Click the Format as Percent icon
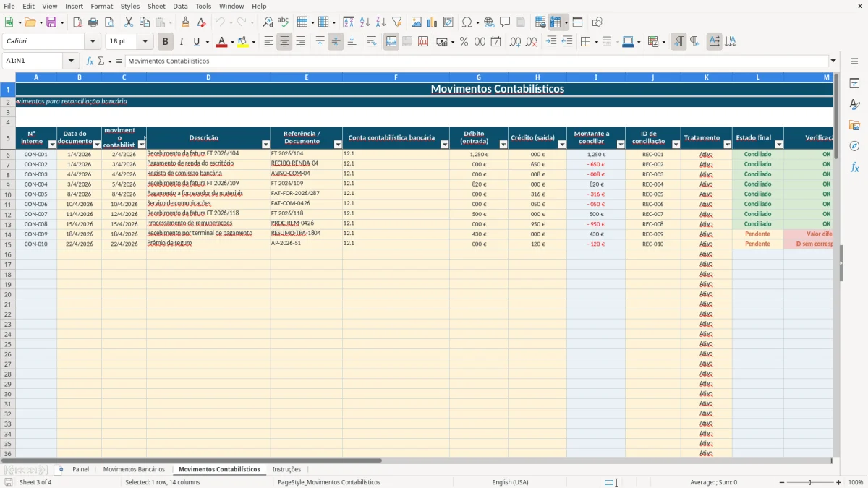868x488 pixels. point(464,42)
